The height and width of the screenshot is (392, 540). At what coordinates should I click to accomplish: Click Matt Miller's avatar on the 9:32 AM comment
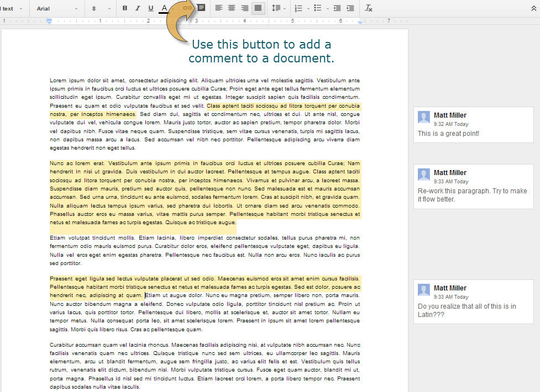pyautogui.click(x=423, y=117)
